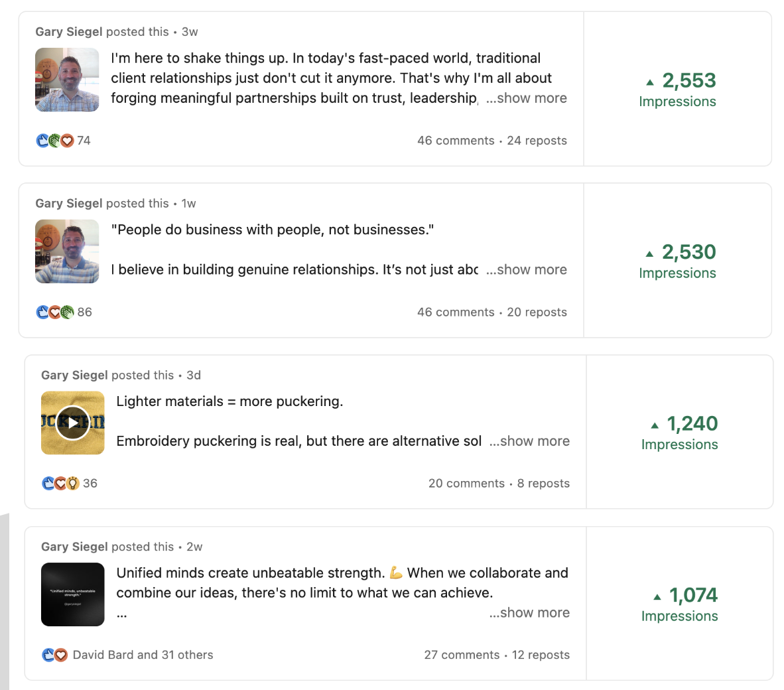784x690 pixels.
Task: Click the green arrow beside 1,074 impressions
Action: pyautogui.click(x=657, y=597)
